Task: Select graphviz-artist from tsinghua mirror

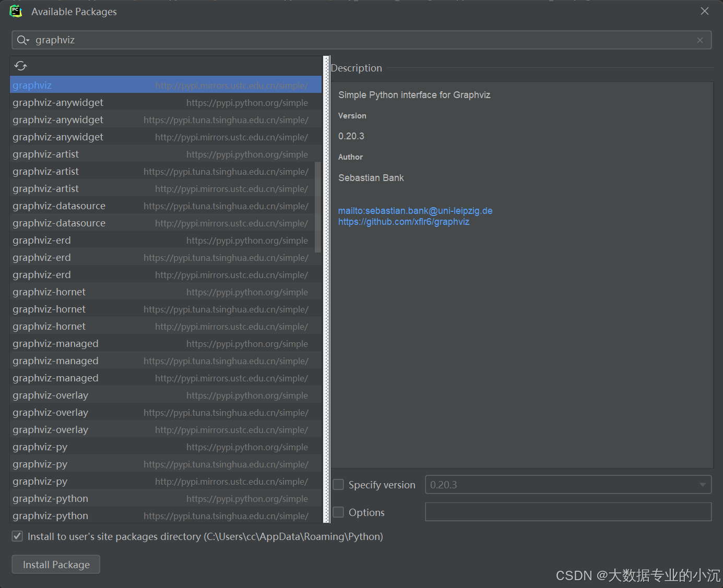Action: tap(162, 171)
